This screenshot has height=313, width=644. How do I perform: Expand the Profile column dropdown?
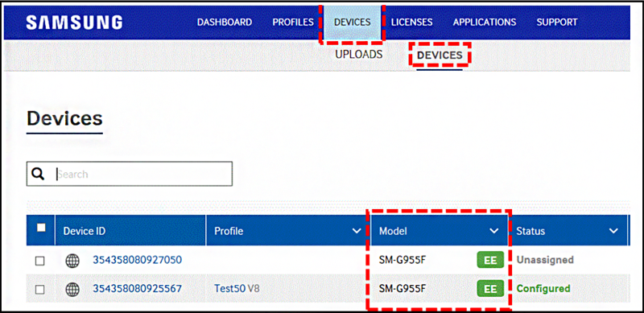357,231
